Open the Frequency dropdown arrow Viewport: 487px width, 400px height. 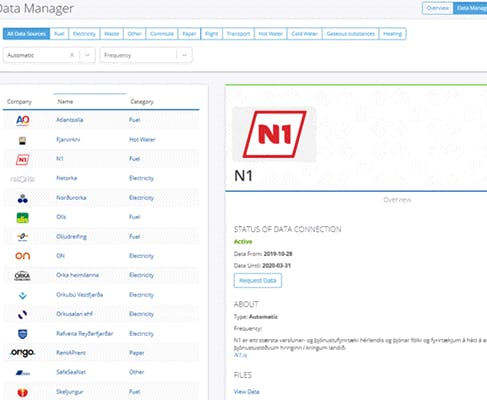(184, 55)
